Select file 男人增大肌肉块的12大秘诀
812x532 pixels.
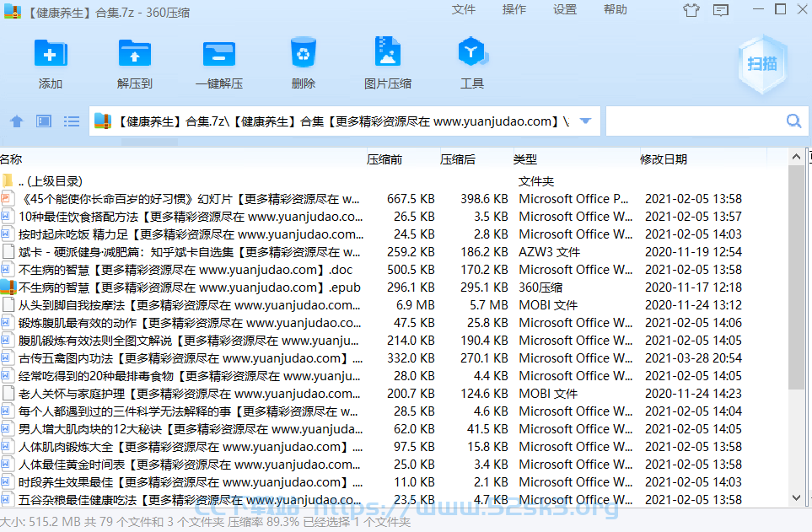[x=191, y=429]
